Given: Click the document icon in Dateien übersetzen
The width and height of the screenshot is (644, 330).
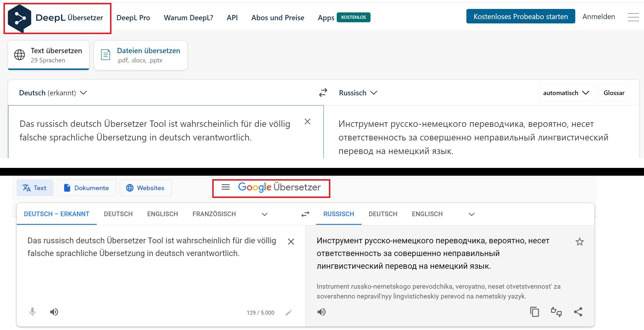Looking at the screenshot, I should click(x=105, y=55).
